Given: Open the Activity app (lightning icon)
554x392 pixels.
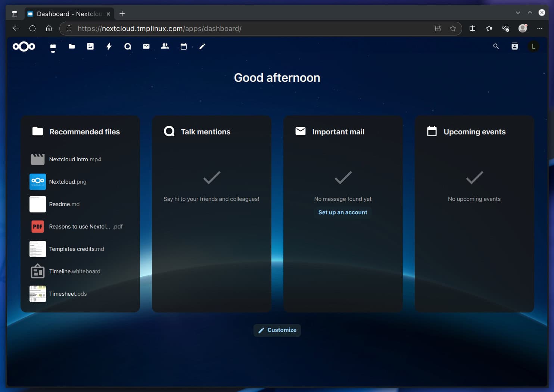Looking at the screenshot, I should click(109, 46).
